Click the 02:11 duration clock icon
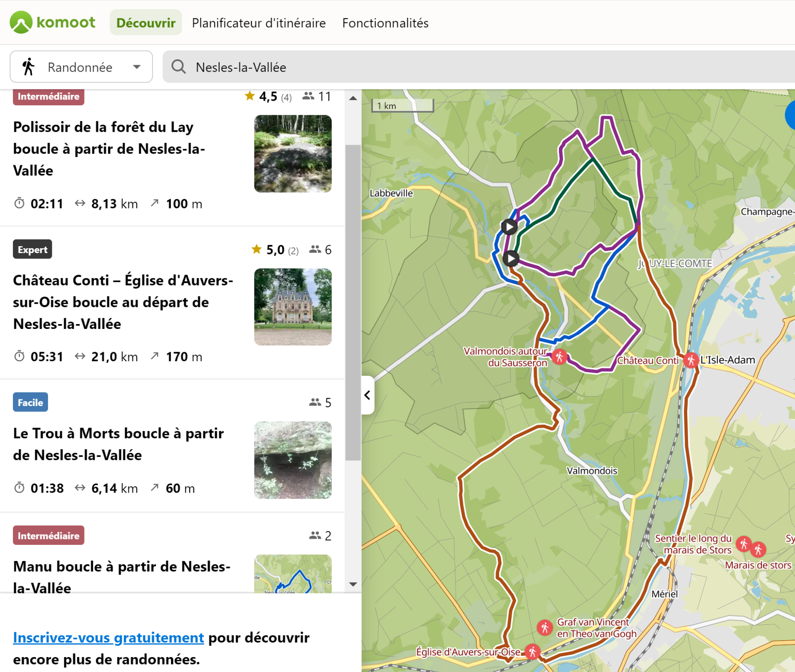Viewport: 795px width, 672px height. pos(19,203)
